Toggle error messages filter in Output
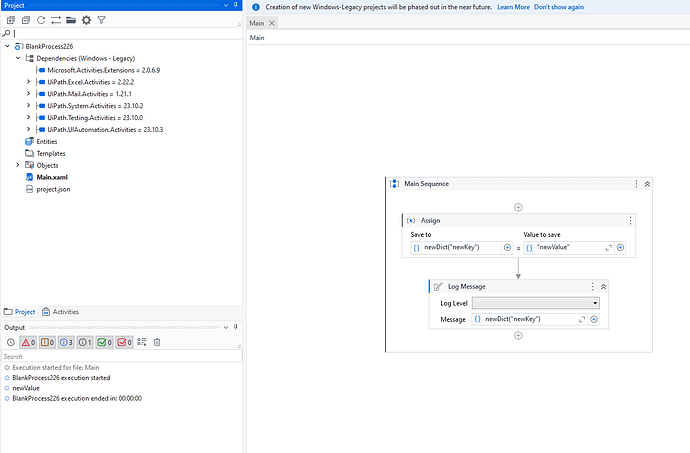 (28, 342)
